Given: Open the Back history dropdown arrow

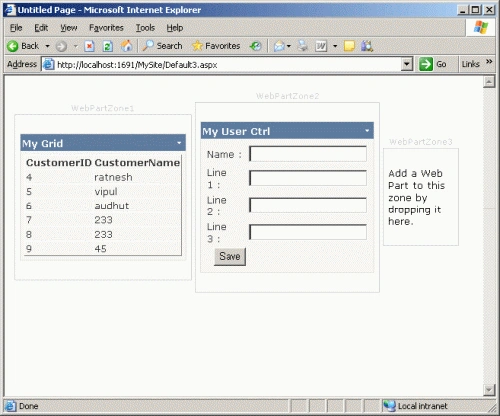Looking at the screenshot, I should coord(47,46).
